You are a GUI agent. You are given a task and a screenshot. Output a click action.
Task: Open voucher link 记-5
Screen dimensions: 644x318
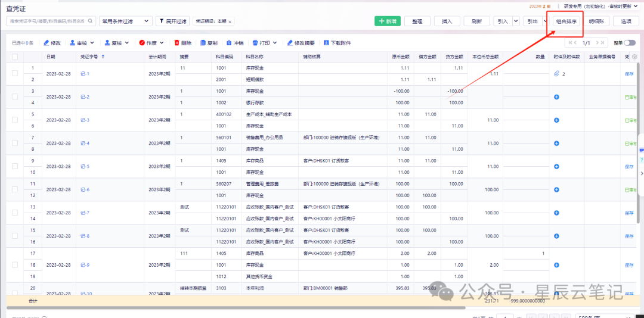click(85, 166)
